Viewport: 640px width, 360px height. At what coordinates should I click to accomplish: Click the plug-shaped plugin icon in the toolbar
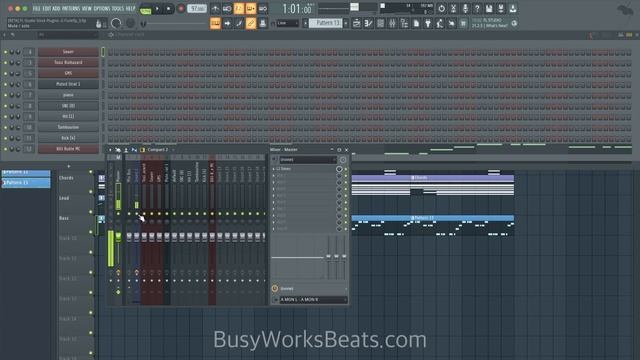(x=428, y=24)
